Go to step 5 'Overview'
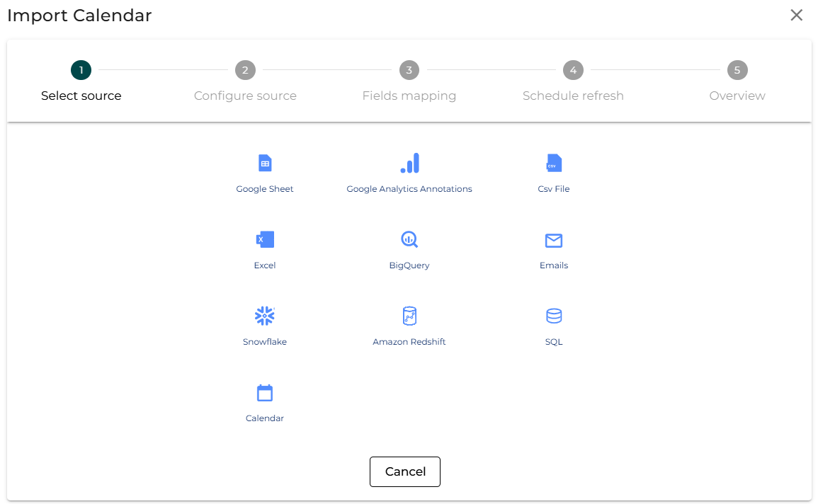 (x=737, y=71)
